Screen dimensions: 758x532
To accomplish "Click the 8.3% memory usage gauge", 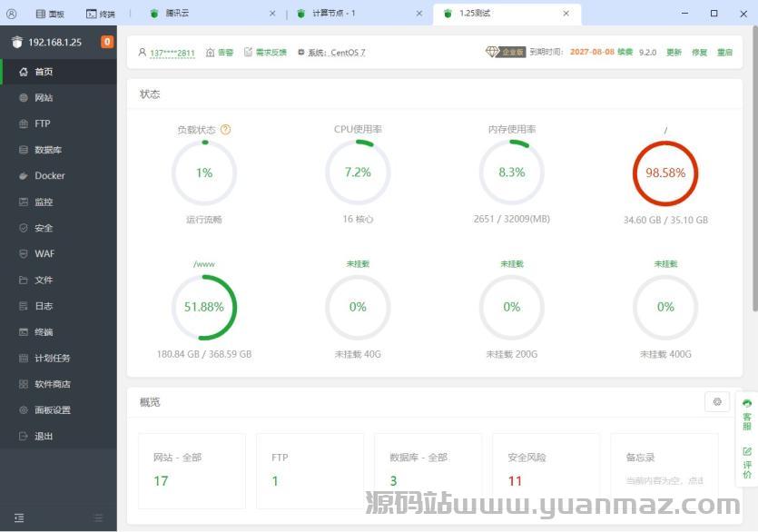I will coord(511,172).
